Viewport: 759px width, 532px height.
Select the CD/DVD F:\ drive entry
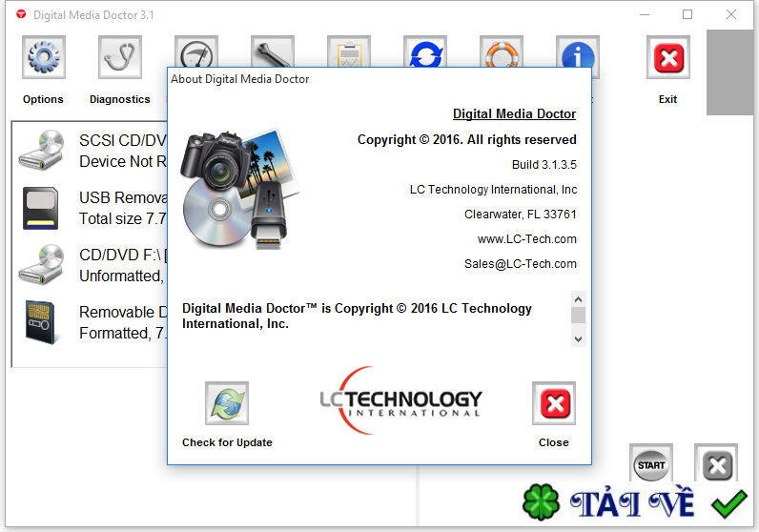click(92, 265)
